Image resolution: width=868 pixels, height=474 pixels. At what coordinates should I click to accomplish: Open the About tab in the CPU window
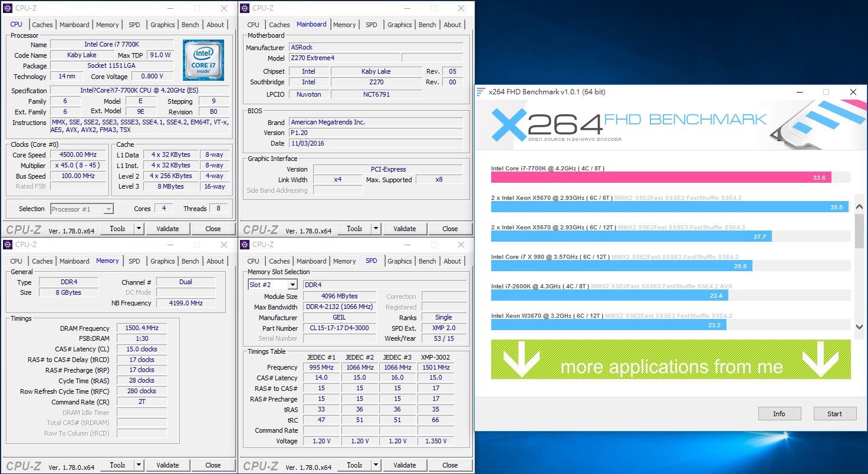(x=215, y=25)
